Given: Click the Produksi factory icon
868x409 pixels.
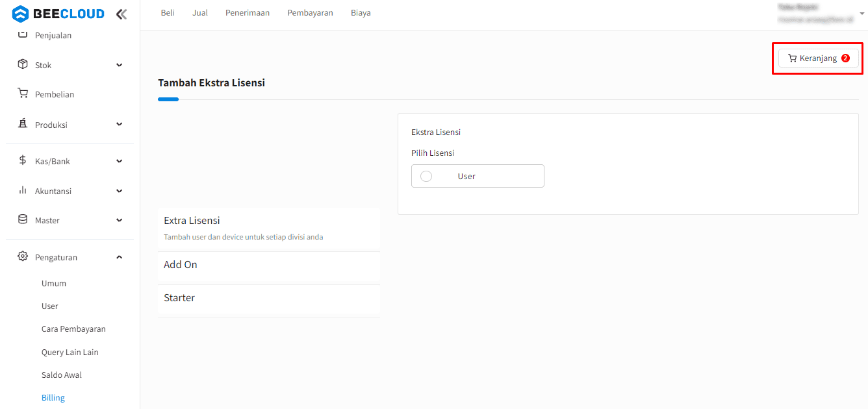Looking at the screenshot, I should tap(23, 125).
